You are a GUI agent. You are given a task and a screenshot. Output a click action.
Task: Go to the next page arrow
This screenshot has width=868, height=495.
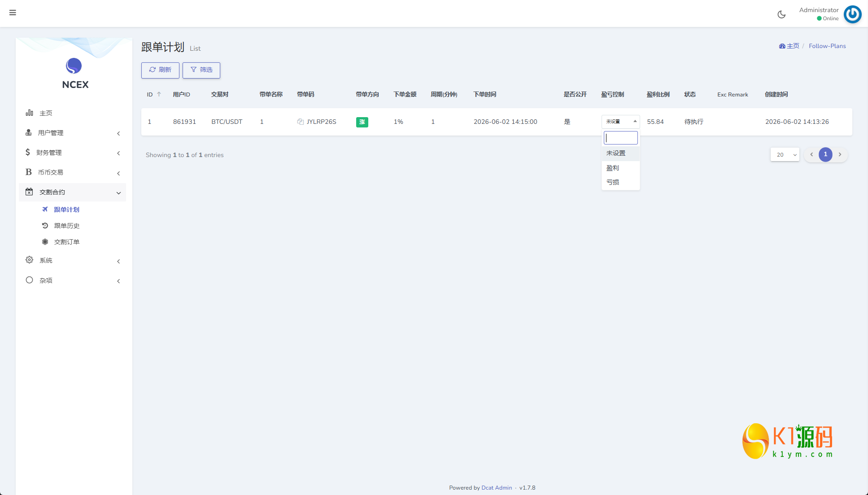840,154
